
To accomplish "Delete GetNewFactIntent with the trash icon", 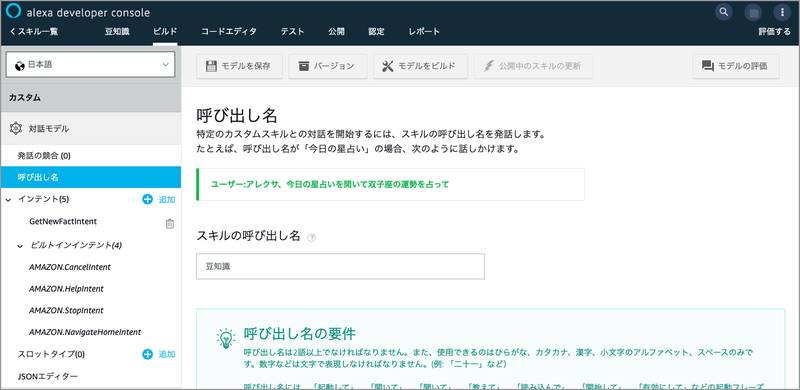I will 170,224.
